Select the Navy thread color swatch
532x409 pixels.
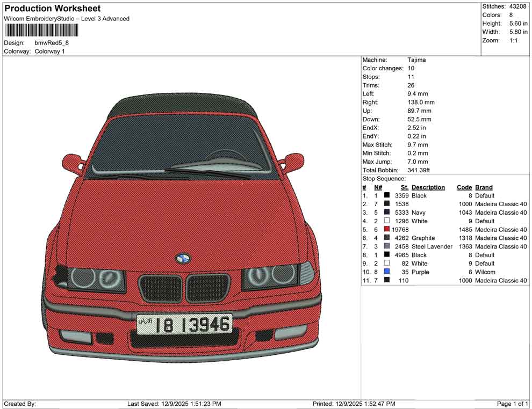[386, 213]
